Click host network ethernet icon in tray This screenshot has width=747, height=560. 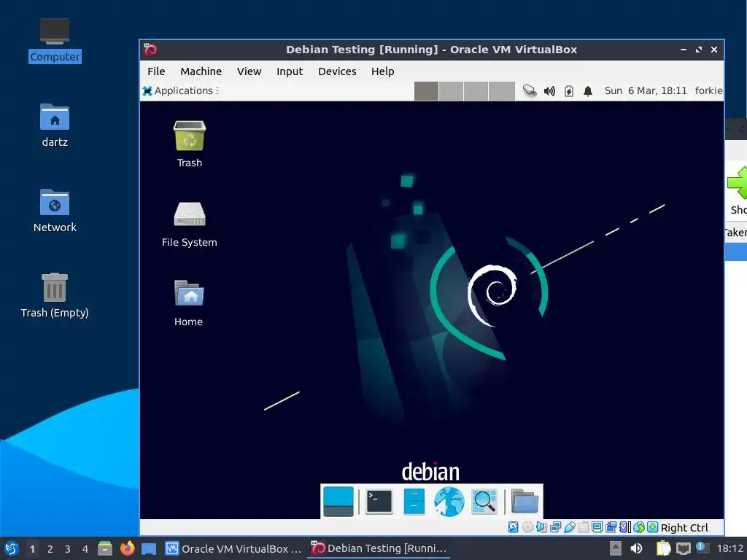684,549
